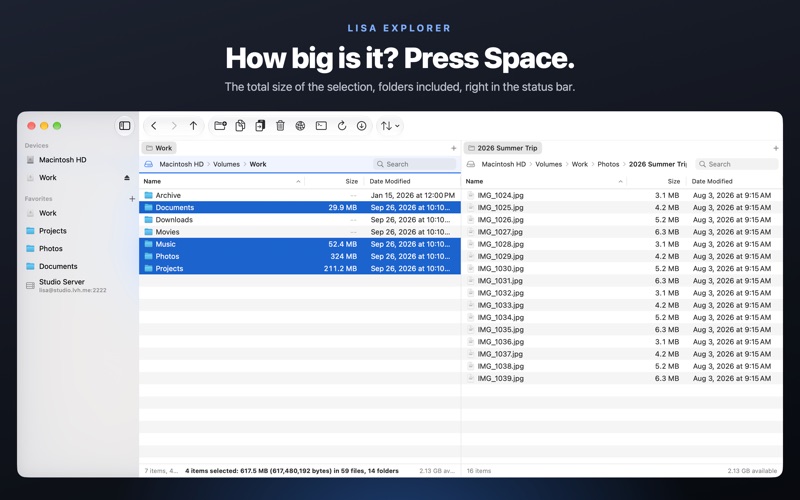Image resolution: width=800 pixels, height=500 pixels.
Task: Click Volumes in right breadcrumb
Action: (548, 164)
